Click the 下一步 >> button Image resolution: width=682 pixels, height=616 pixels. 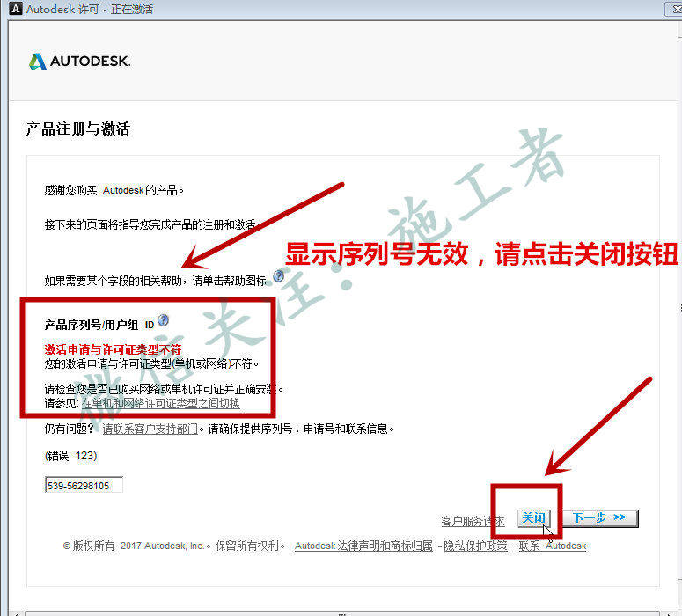click(600, 518)
